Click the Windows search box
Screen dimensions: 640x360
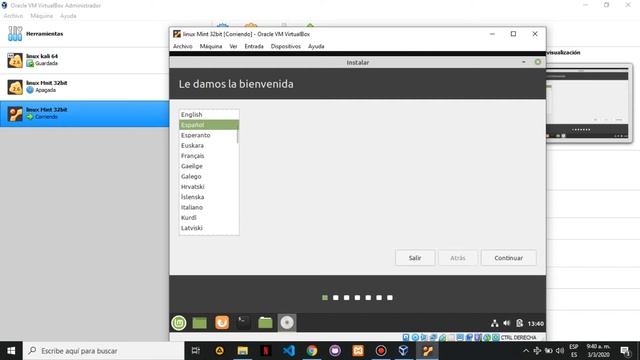click(104, 351)
